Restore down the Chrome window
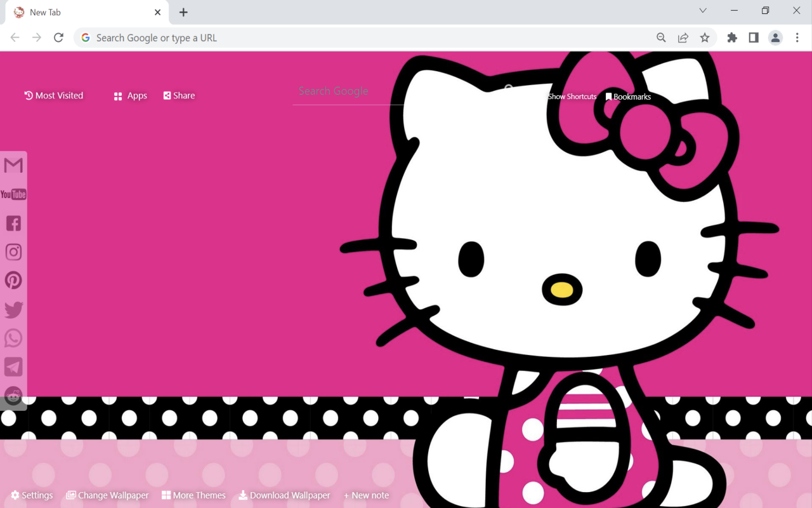Image resolution: width=812 pixels, height=508 pixels. tap(765, 10)
